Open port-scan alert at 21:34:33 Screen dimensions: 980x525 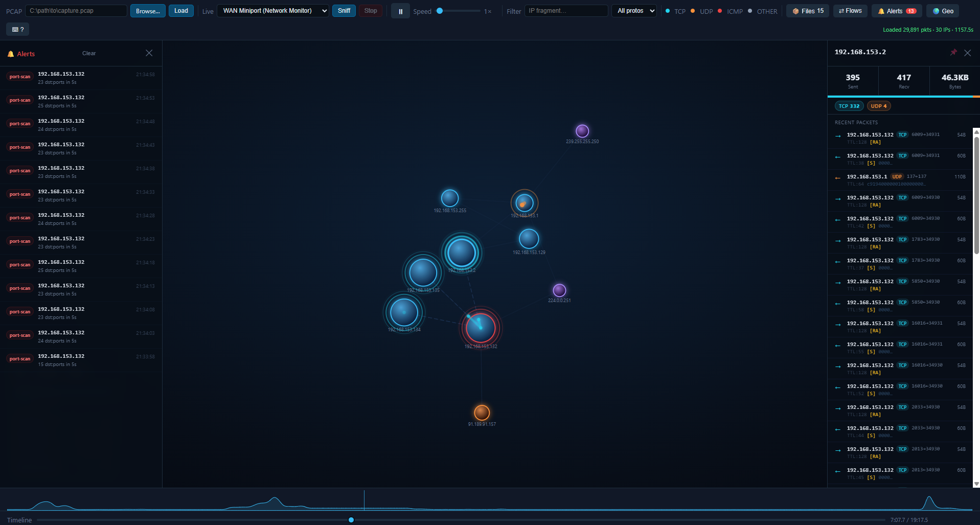point(81,195)
